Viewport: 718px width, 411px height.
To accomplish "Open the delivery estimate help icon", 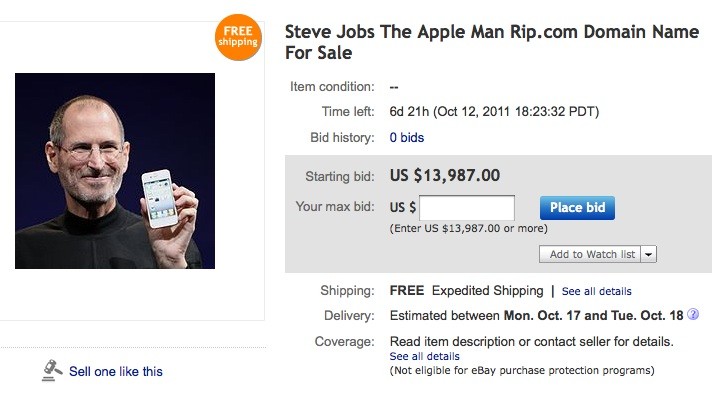I will coord(693,315).
